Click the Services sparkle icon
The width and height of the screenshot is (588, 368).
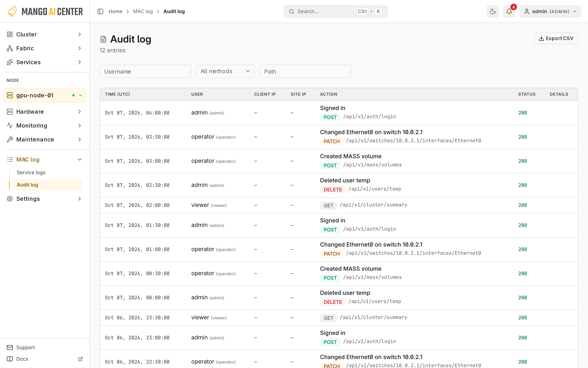10,62
